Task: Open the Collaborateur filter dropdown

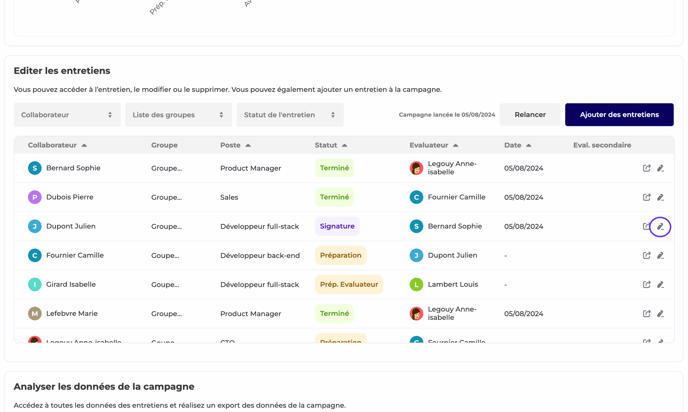Action: click(67, 115)
